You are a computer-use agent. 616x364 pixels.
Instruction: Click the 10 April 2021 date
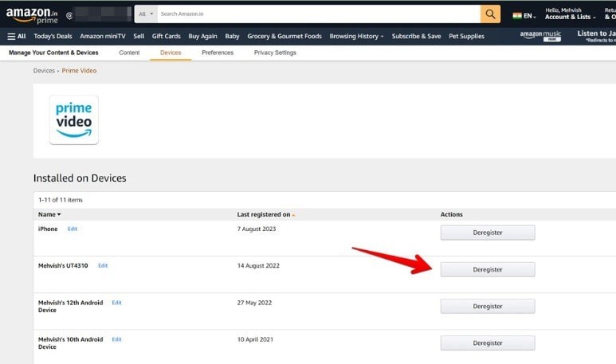255,339
